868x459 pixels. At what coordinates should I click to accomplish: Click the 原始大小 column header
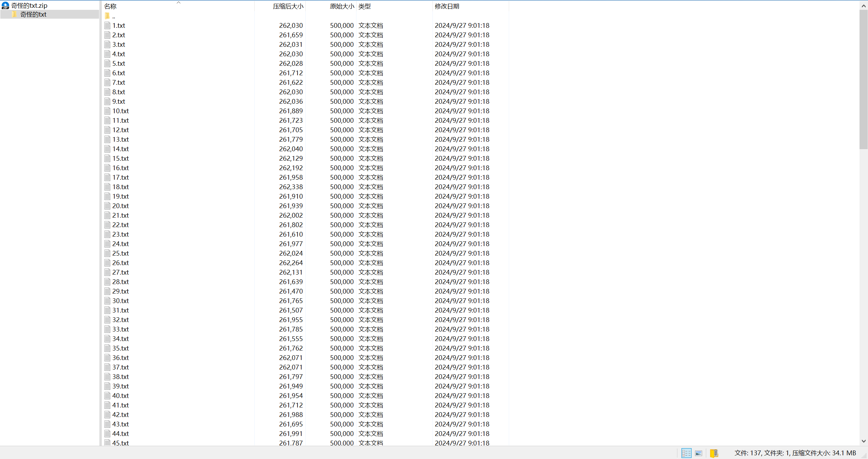342,6
